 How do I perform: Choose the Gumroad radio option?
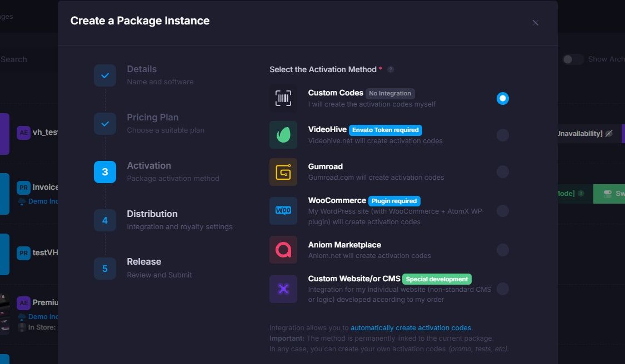tap(502, 172)
